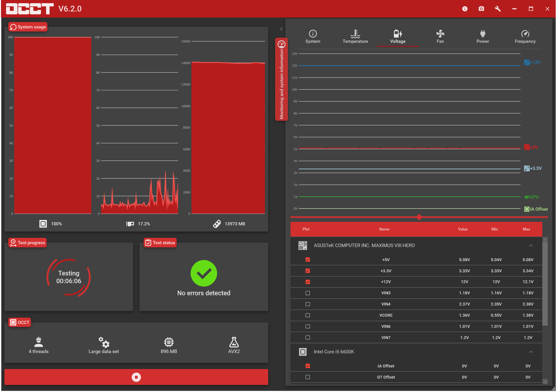Enable the VIN7 plot checkbox

click(x=308, y=337)
